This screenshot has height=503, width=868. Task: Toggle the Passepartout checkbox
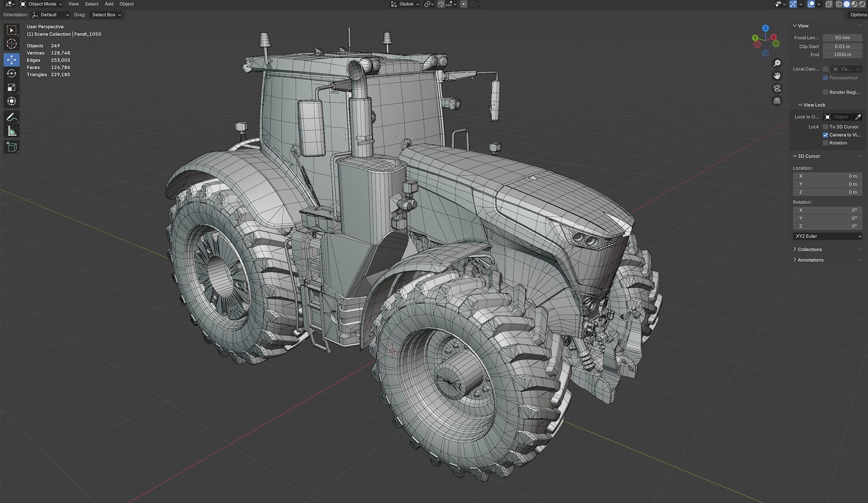point(826,78)
